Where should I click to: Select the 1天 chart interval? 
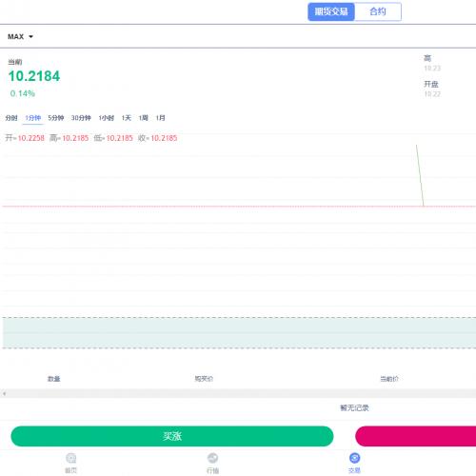127,118
